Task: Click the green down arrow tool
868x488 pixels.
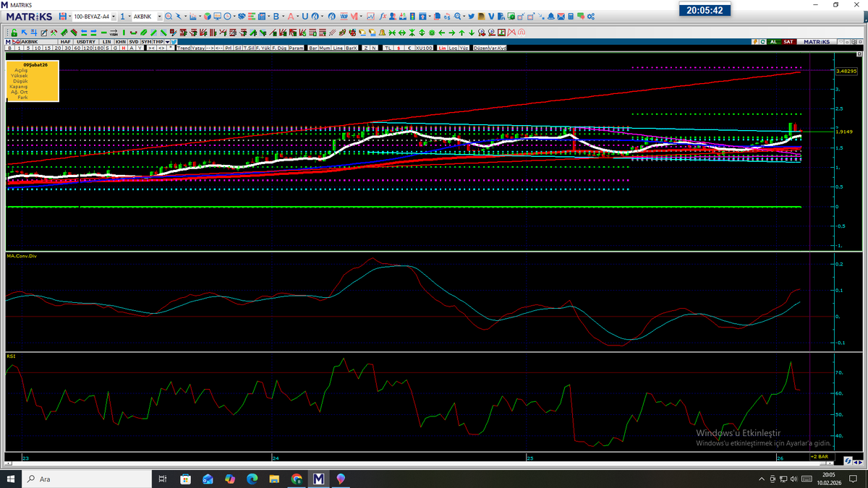Action: point(472,33)
